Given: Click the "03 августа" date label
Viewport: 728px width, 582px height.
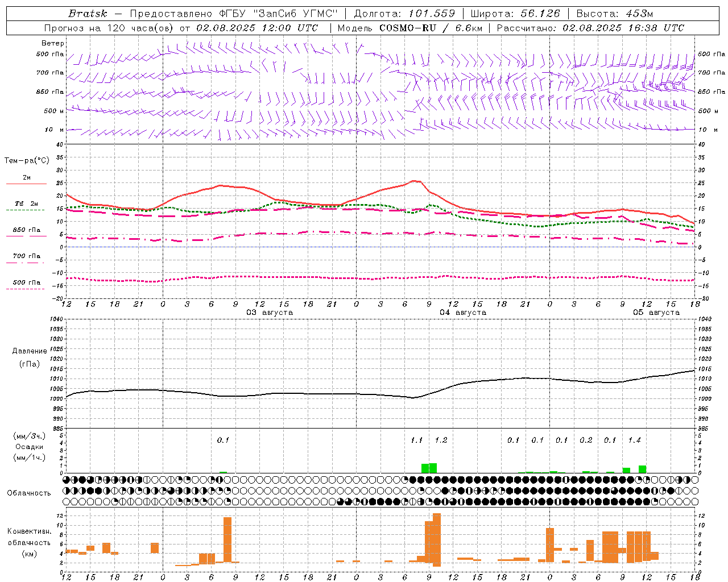Looking at the screenshot, I should tap(270, 313).
